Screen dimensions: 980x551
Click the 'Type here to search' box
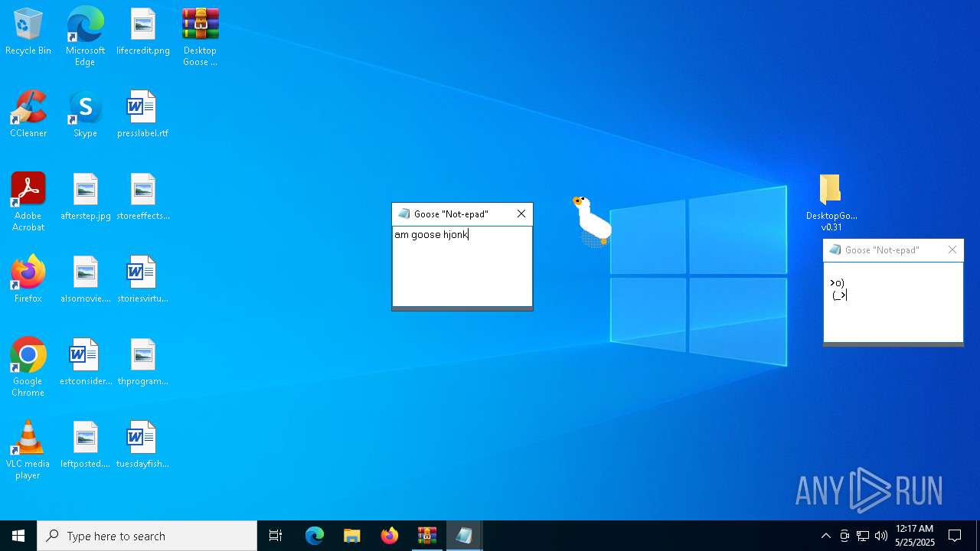tap(147, 536)
